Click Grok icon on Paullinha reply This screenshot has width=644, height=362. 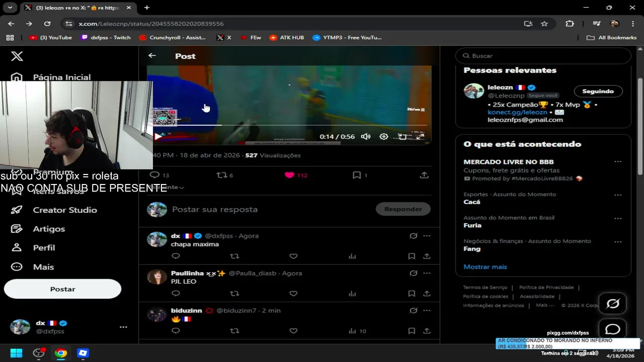pos(414,273)
